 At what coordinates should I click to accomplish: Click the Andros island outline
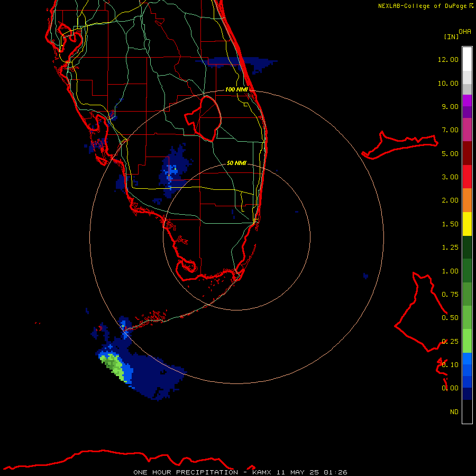tap(421, 312)
